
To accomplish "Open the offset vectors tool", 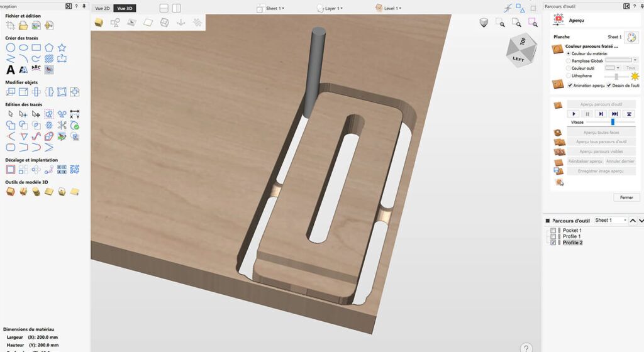I will pos(10,169).
